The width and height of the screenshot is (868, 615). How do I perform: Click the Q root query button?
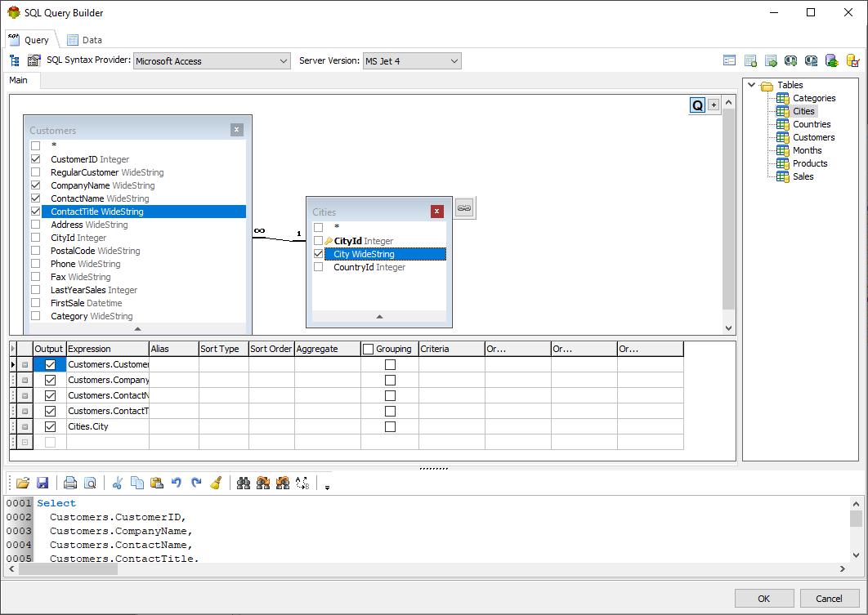(697, 105)
